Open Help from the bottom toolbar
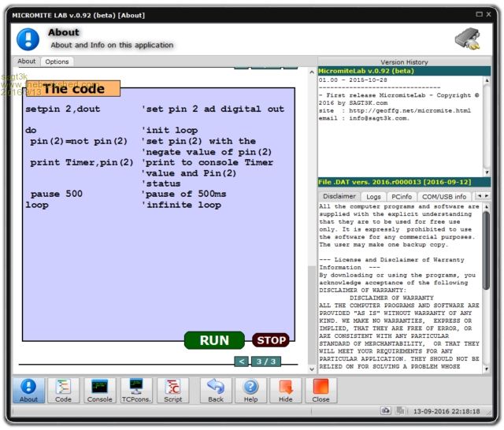Screen dimensions: 504x430 tap(250, 391)
